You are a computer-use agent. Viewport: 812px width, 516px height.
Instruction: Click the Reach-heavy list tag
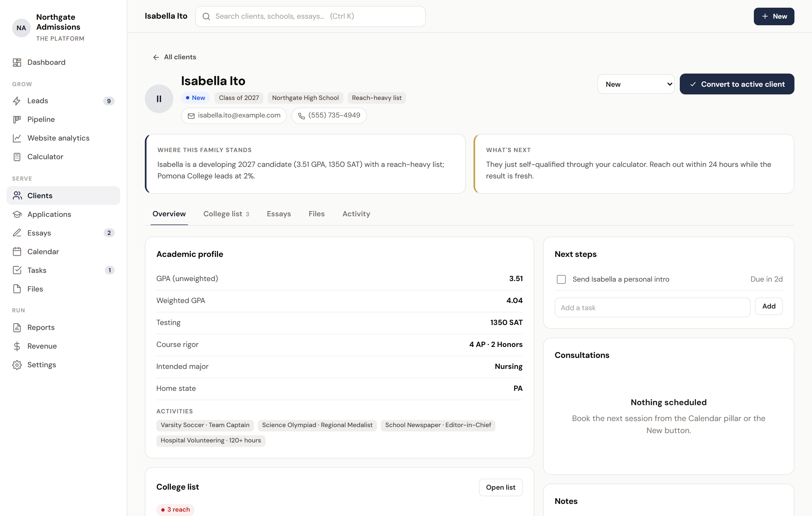[x=377, y=98]
